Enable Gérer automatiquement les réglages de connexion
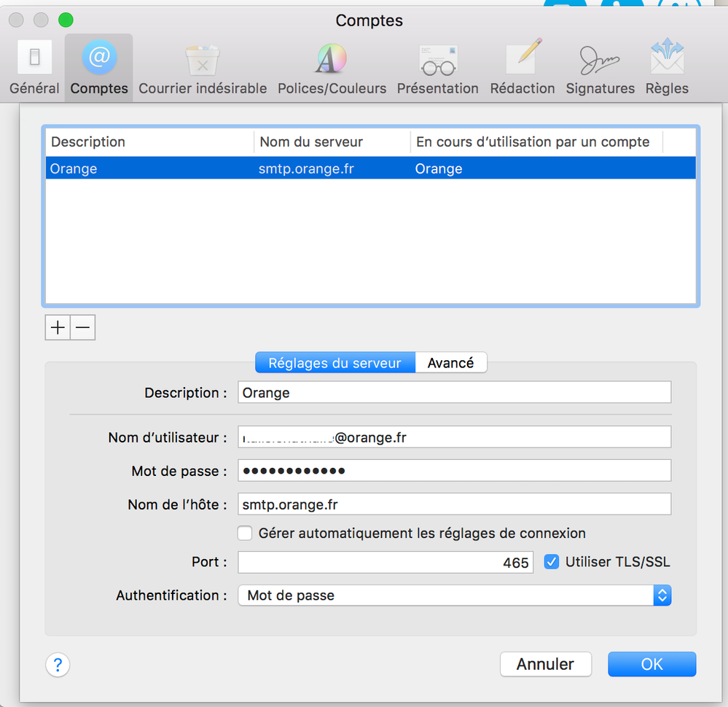 [x=245, y=533]
